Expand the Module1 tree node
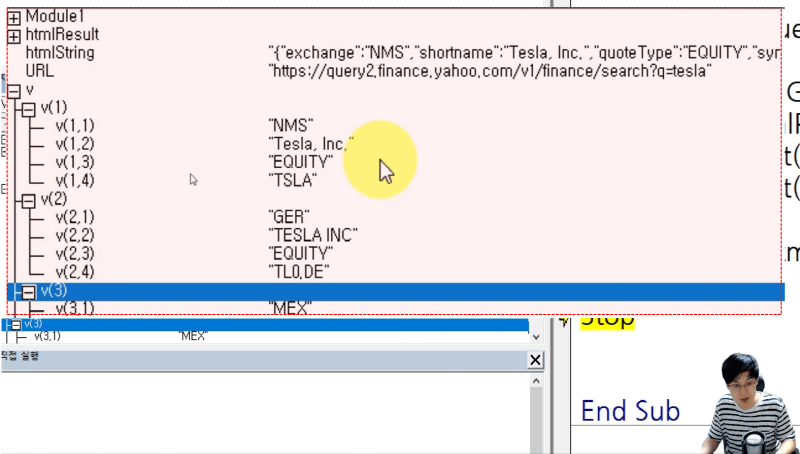This screenshot has width=800, height=454. (x=14, y=17)
